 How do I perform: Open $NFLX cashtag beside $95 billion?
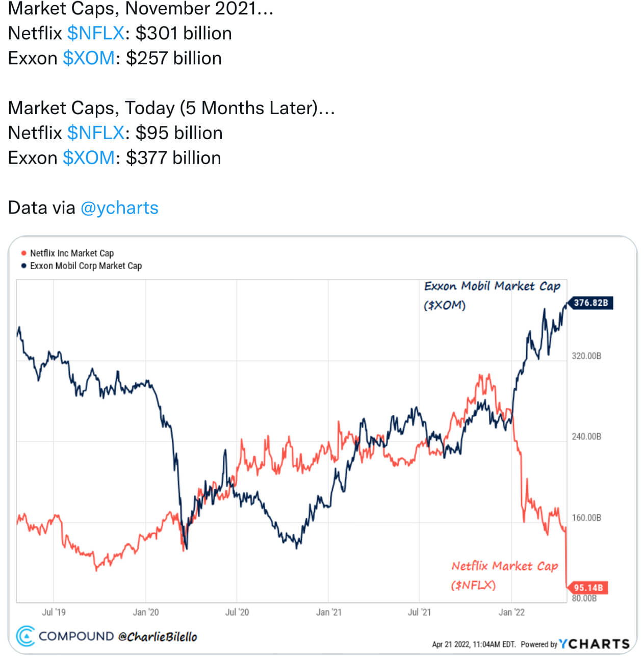click(96, 133)
